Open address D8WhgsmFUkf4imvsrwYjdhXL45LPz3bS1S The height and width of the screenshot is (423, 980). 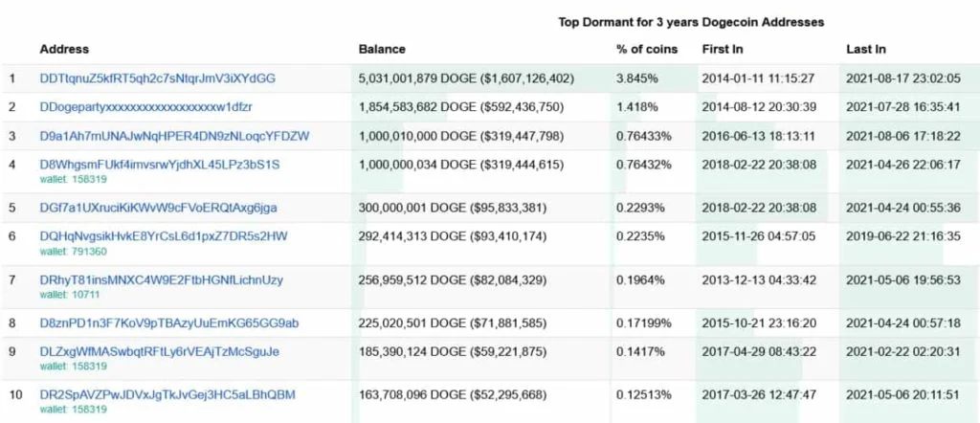[x=160, y=165]
